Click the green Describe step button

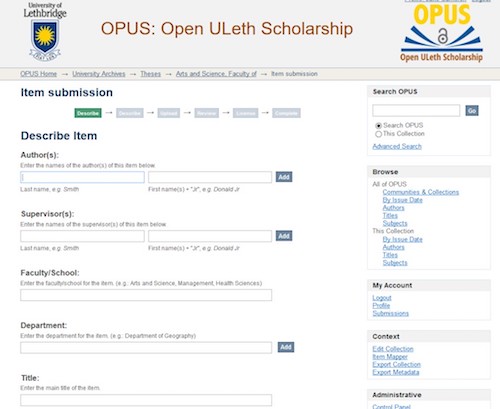click(x=88, y=113)
